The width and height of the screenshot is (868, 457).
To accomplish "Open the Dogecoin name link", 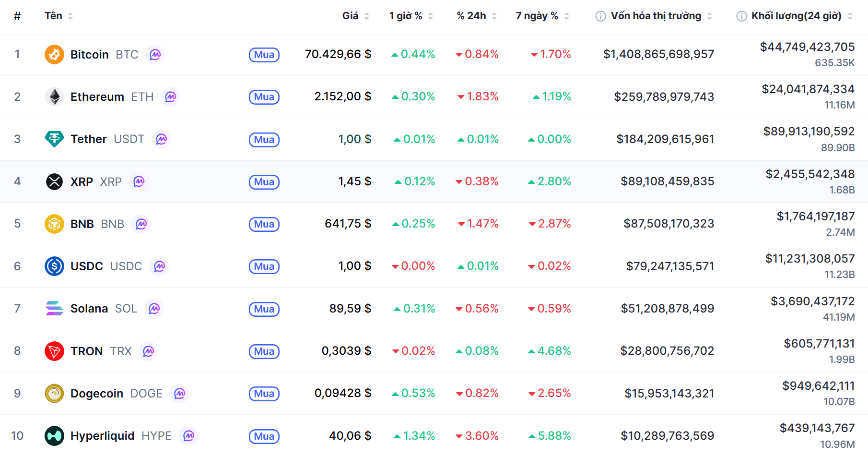I will 97,394.
